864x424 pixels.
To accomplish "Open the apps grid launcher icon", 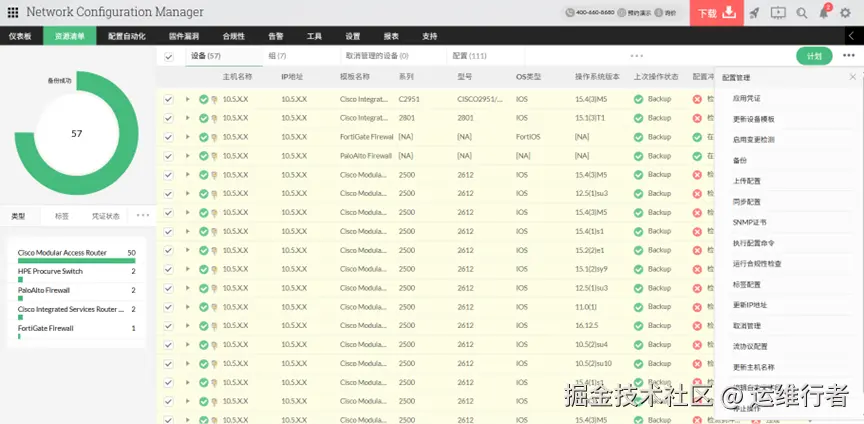I will pyautogui.click(x=13, y=12).
